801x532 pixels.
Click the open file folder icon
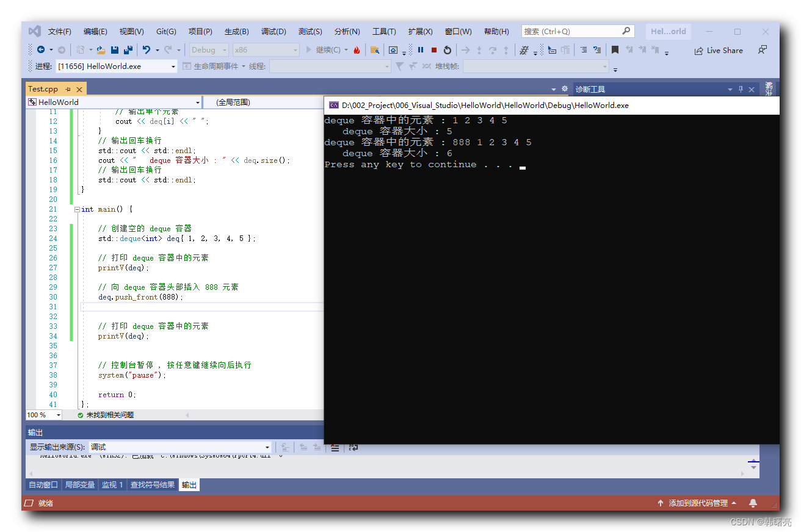(101, 50)
